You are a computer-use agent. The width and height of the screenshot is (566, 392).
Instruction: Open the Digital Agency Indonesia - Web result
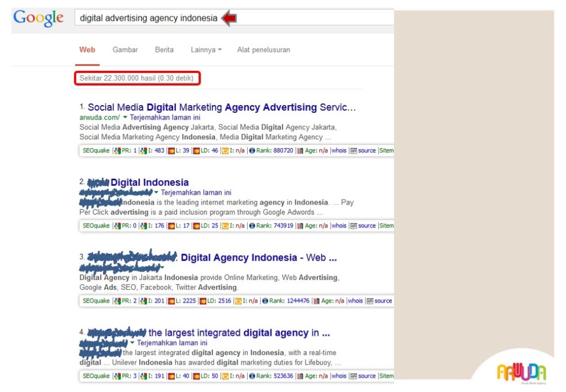tap(259, 258)
